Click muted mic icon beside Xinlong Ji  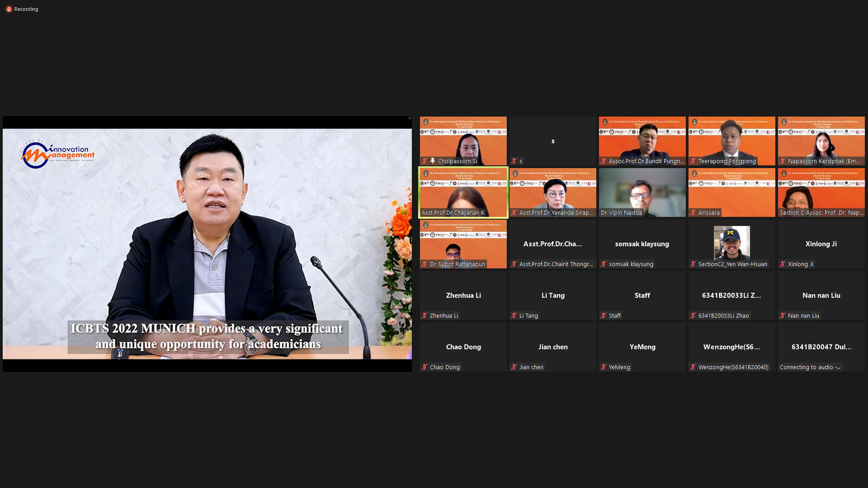coord(783,264)
